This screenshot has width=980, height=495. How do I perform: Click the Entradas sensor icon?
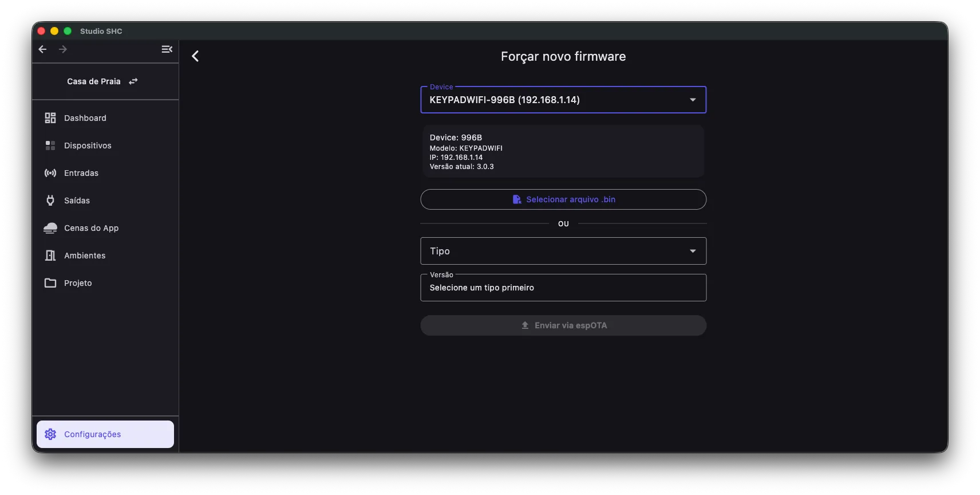[x=50, y=173]
